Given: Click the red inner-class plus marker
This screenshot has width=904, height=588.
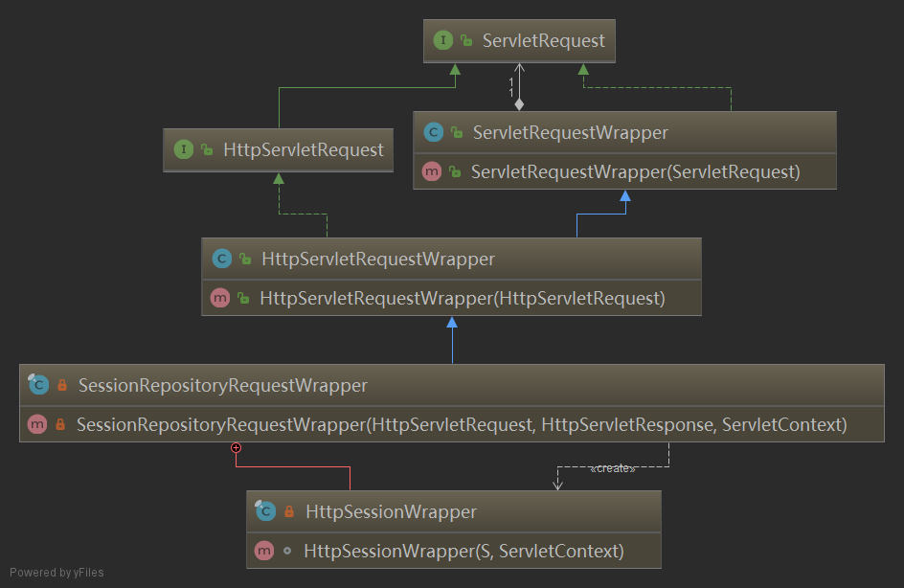Looking at the screenshot, I should click(x=236, y=448).
